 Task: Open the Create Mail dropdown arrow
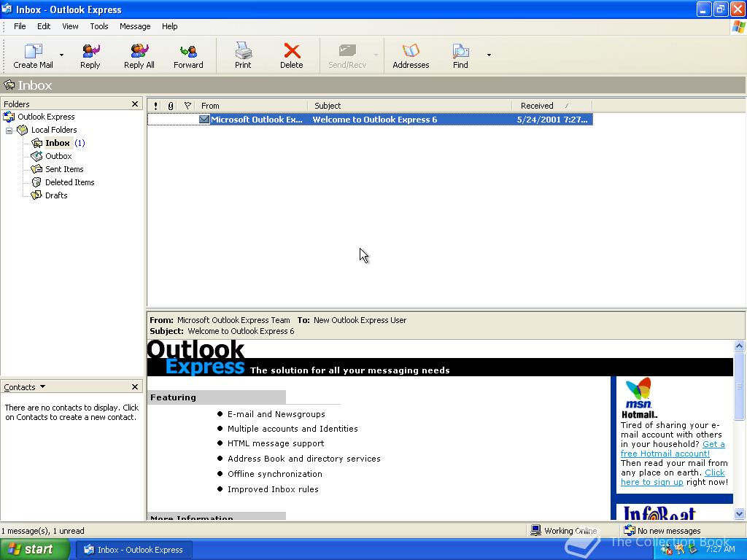pyautogui.click(x=61, y=55)
